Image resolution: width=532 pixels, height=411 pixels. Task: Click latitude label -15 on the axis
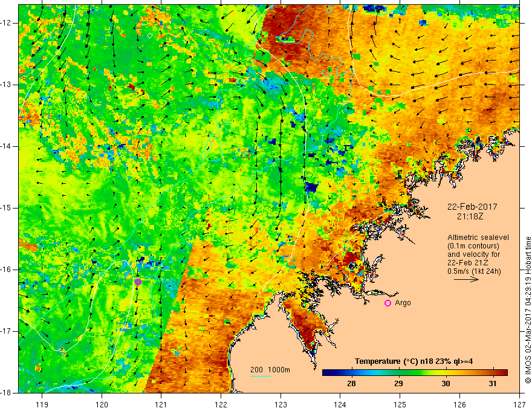tap(7, 208)
